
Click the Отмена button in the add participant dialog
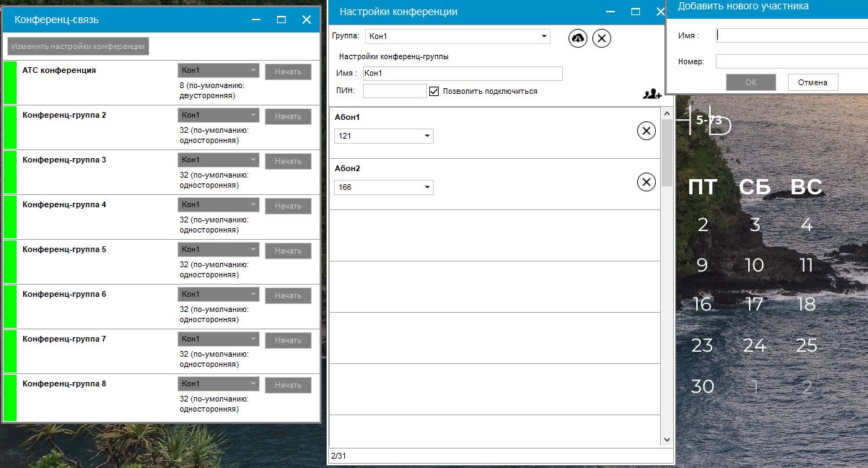(812, 82)
